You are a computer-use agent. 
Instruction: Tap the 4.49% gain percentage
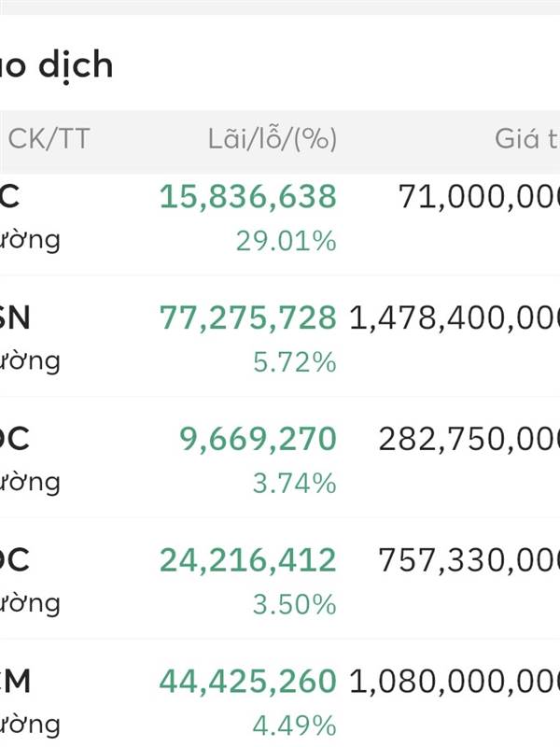295,726
